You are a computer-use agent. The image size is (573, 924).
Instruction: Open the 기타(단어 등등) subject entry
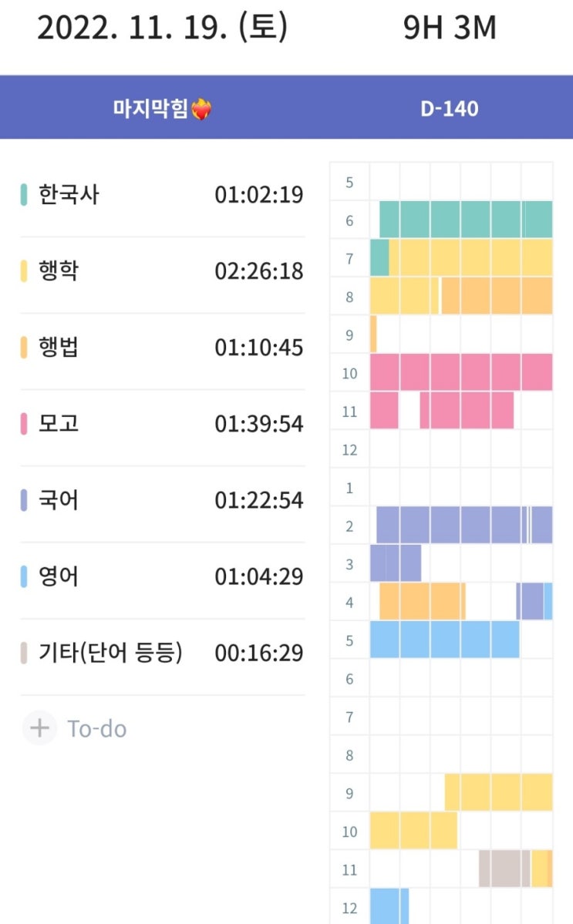point(110,653)
